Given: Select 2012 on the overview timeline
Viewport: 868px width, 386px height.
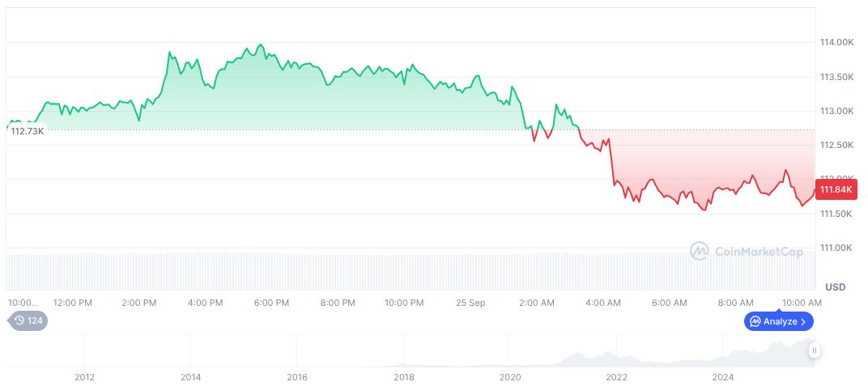Looking at the screenshot, I should coord(84,377).
